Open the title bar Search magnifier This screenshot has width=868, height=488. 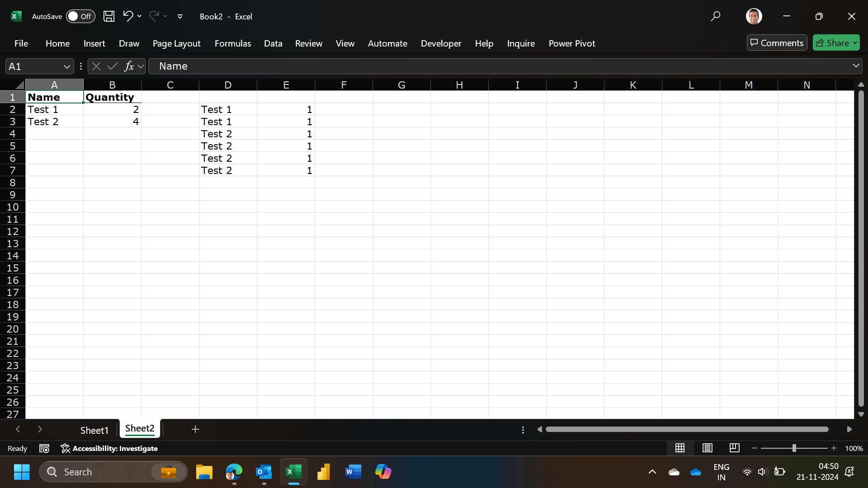(x=715, y=16)
